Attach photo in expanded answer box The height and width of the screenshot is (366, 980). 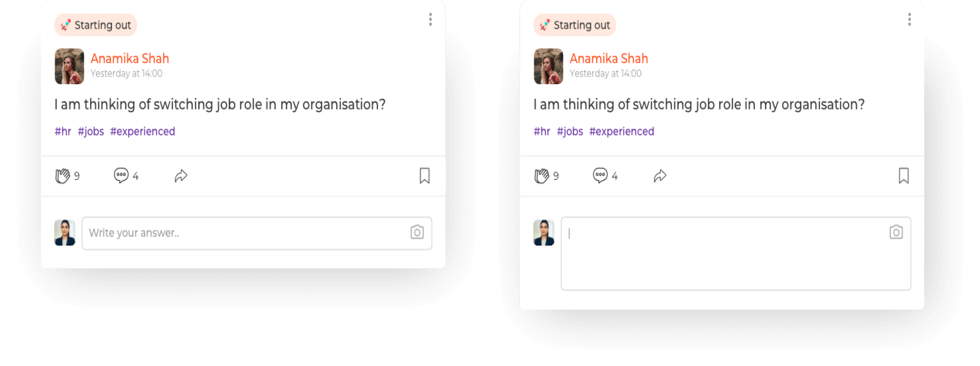pyautogui.click(x=896, y=232)
